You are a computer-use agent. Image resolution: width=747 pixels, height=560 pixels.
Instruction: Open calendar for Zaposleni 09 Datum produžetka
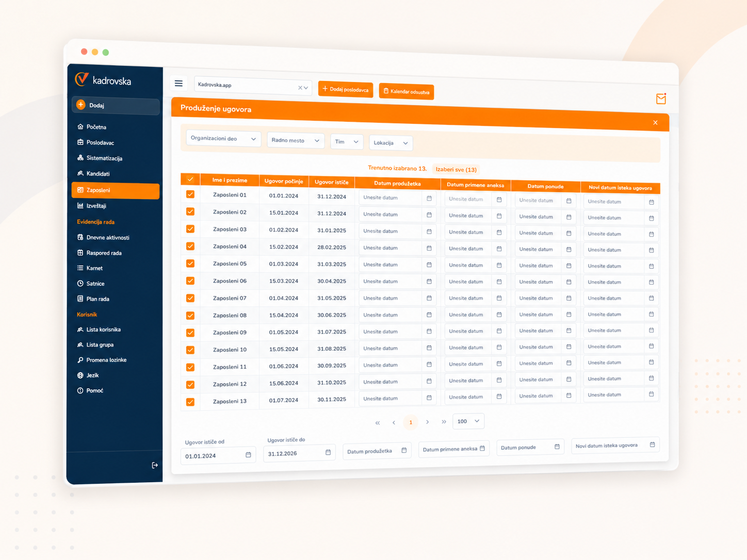429,332
